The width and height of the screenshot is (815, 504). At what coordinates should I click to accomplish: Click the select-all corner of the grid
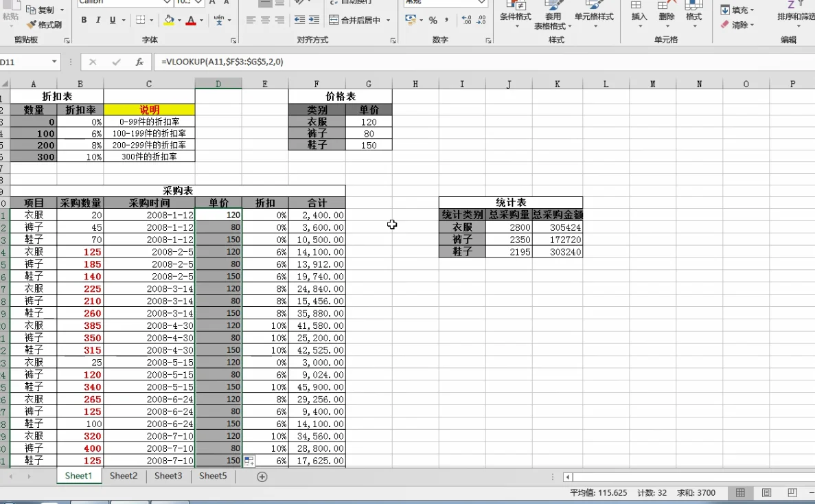point(5,84)
